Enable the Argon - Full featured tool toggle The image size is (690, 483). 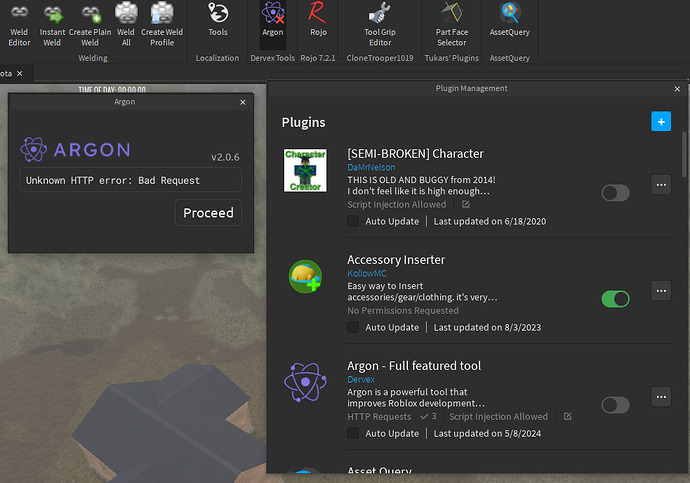pos(616,405)
